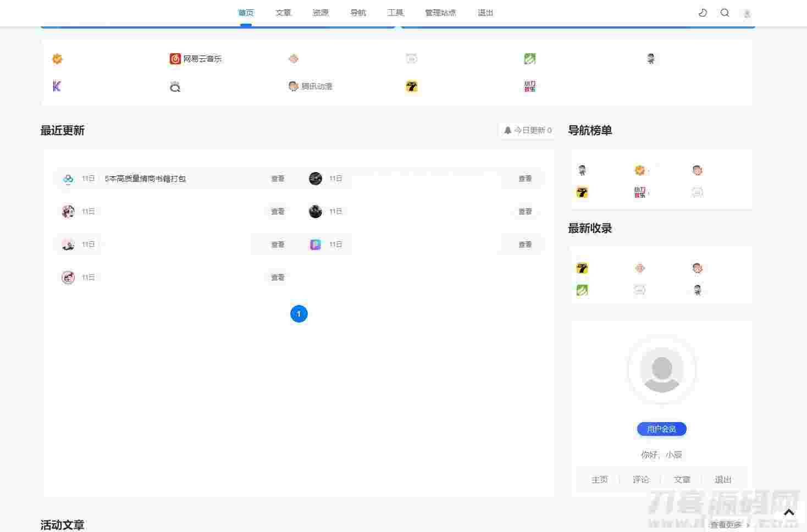Screen dimensions: 807x532
Task: Open the gray cartoon figure in top site grid
Action: tap(651, 59)
